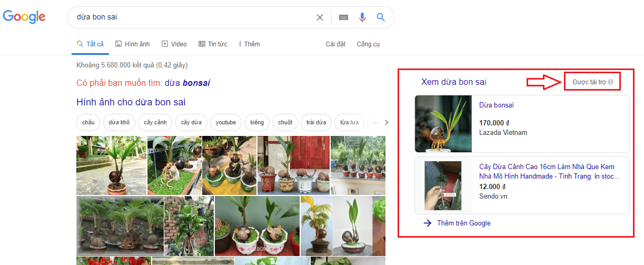Switch to the Video tab
This screenshot has height=265, width=644.
(174, 44)
